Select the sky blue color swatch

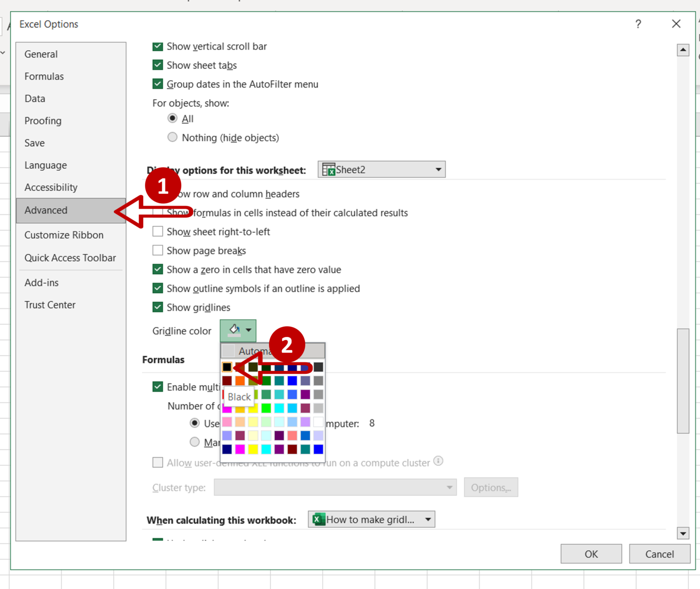(x=292, y=408)
